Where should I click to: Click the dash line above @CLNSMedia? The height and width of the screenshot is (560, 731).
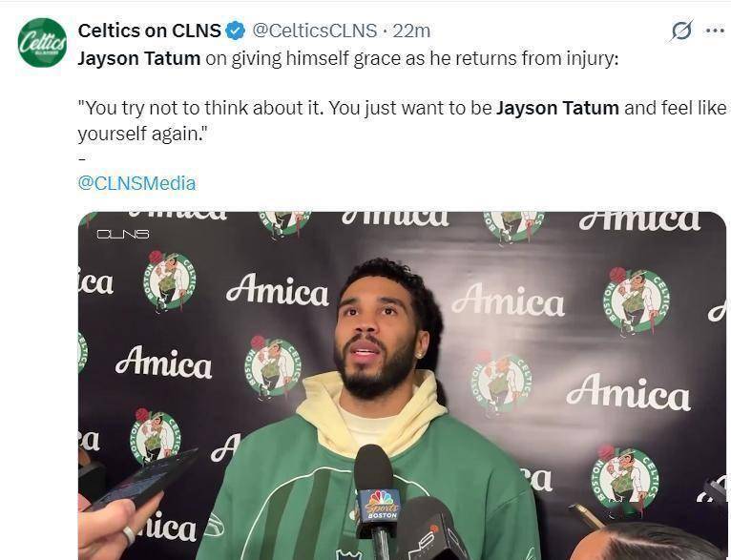[x=82, y=159]
